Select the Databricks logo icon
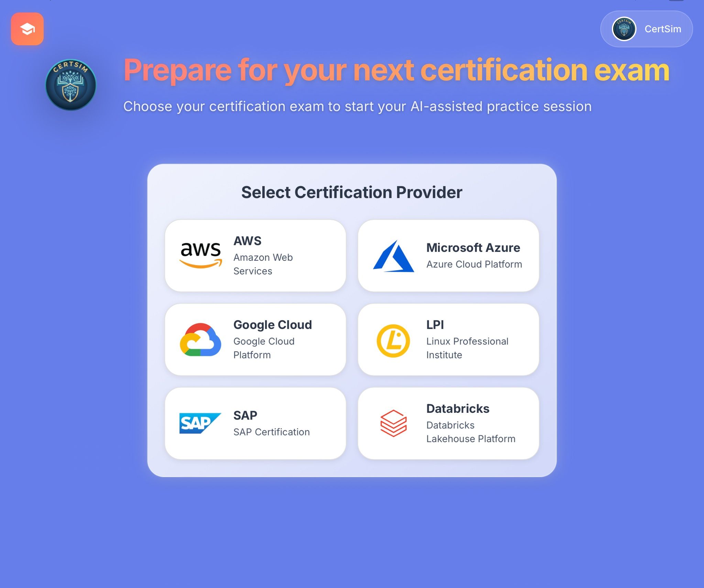Screen dimensions: 704x588 [x=394, y=423]
